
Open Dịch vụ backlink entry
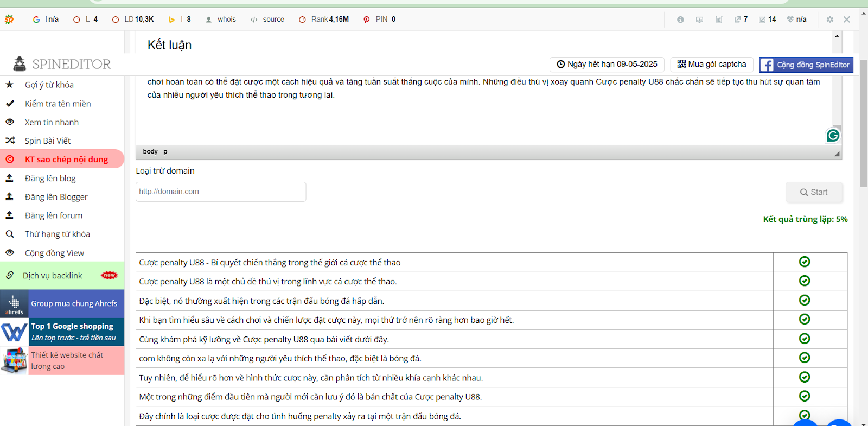point(52,276)
